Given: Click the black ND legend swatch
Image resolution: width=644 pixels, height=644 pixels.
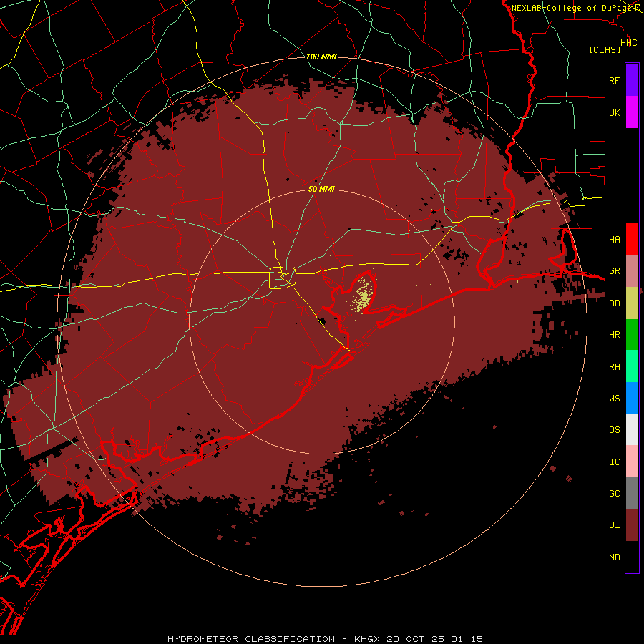Looking at the screenshot, I should point(632,557).
